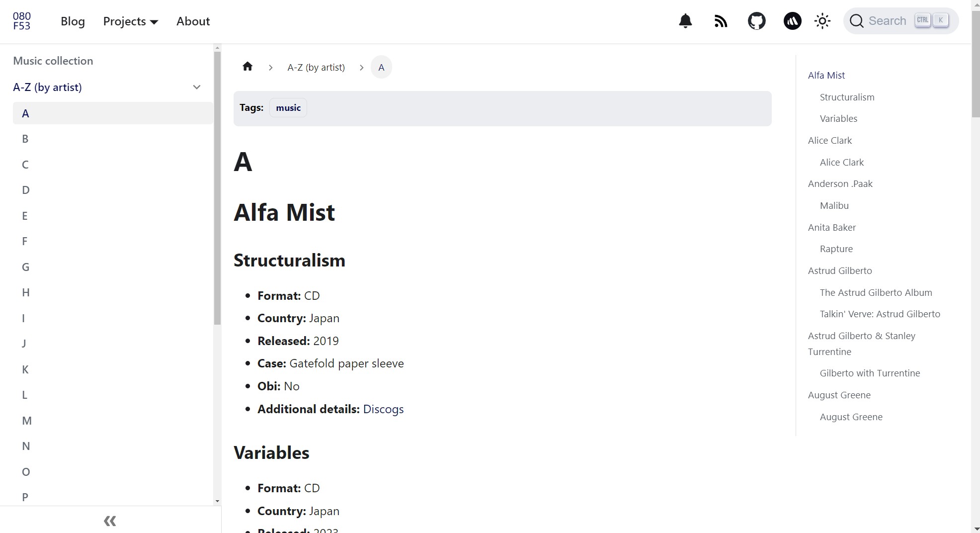This screenshot has width=980, height=533.
Task: Open the GitHub profile icon
Action: (756, 21)
